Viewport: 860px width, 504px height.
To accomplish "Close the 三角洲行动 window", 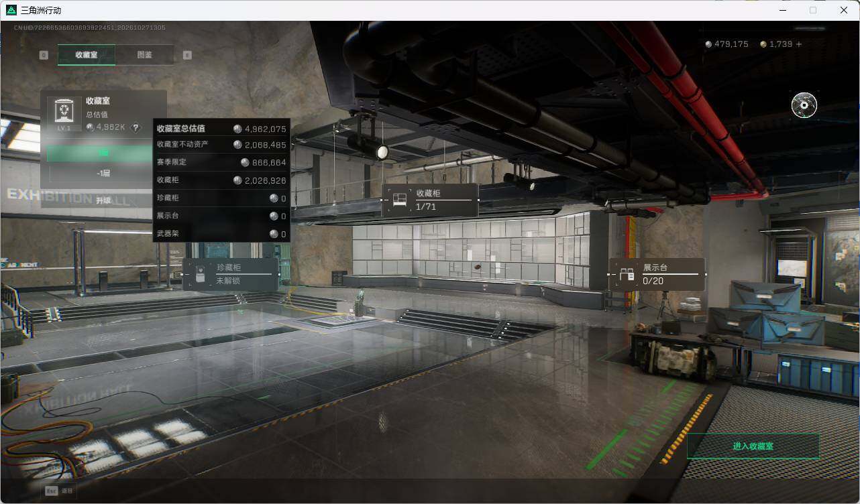I will (844, 10).
